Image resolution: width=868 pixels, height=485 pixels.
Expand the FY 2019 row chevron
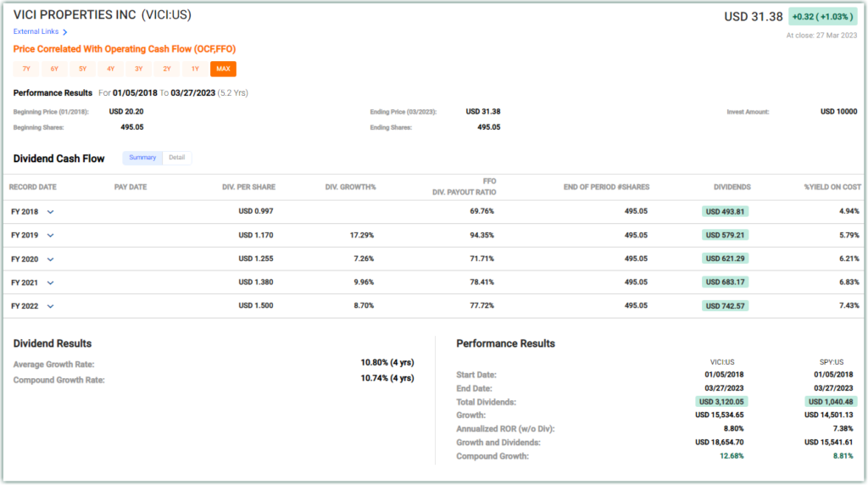pos(50,236)
